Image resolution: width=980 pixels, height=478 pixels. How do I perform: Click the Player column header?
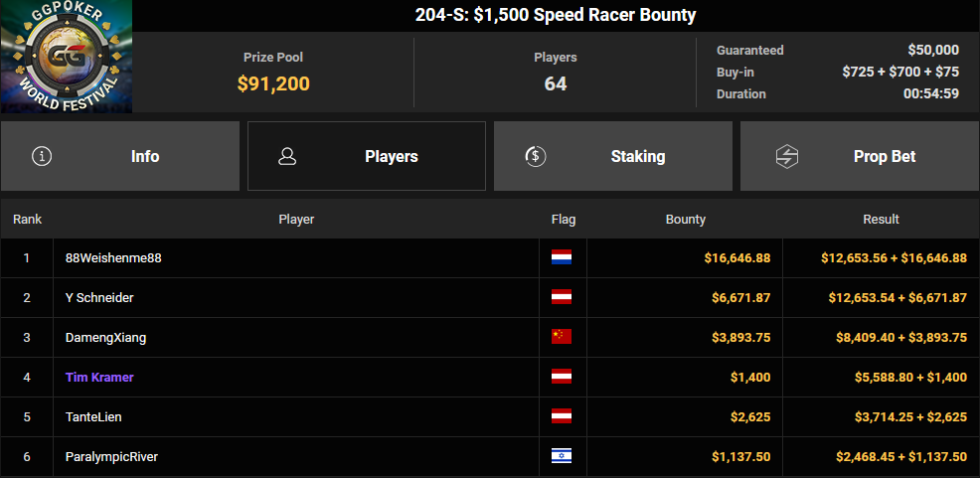(x=296, y=220)
